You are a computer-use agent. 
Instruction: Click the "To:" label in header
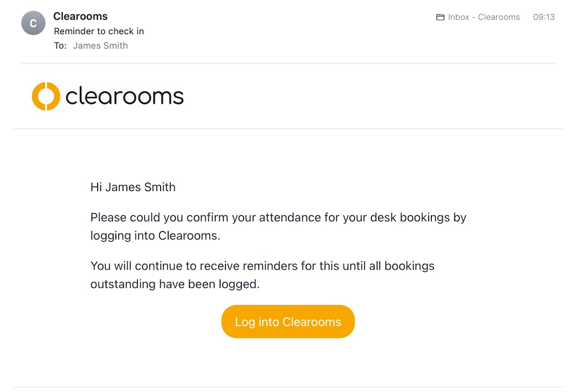(60, 46)
